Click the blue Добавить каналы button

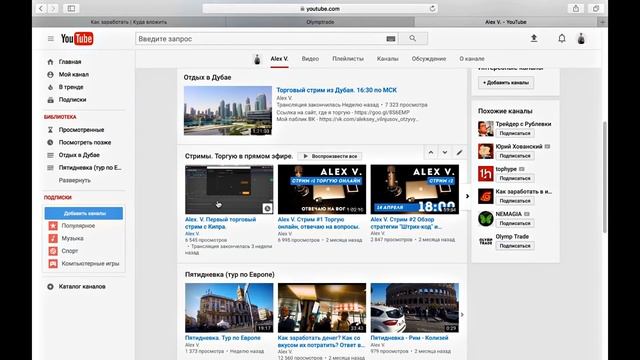[x=84, y=213]
